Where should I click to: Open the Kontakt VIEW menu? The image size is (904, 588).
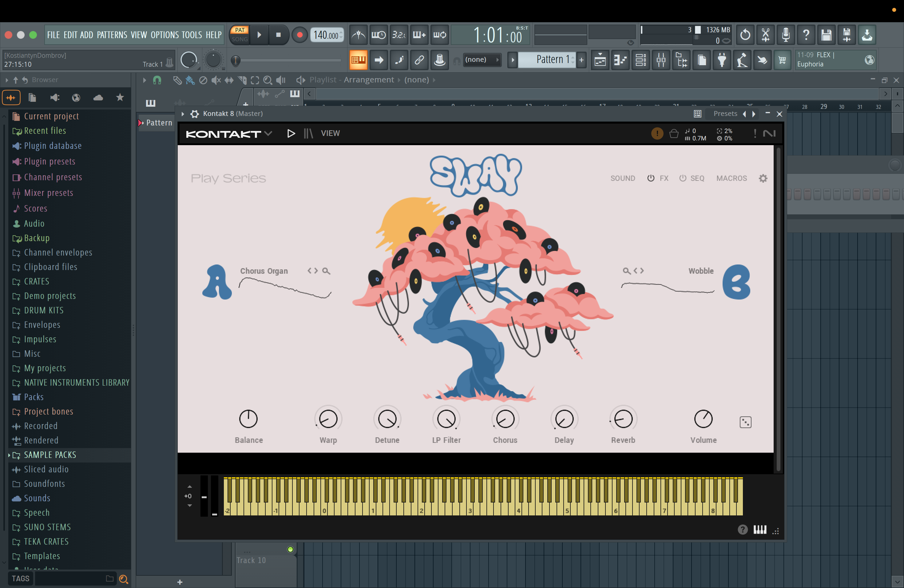tap(330, 133)
